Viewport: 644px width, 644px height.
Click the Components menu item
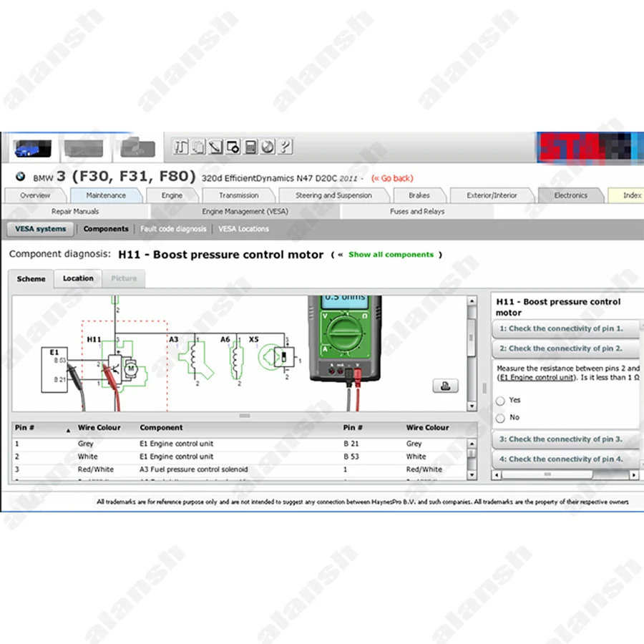tap(106, 229)
